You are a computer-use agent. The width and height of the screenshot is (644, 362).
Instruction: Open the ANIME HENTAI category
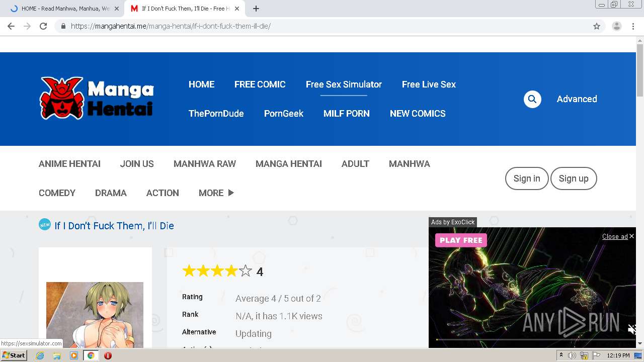[69, 164]
